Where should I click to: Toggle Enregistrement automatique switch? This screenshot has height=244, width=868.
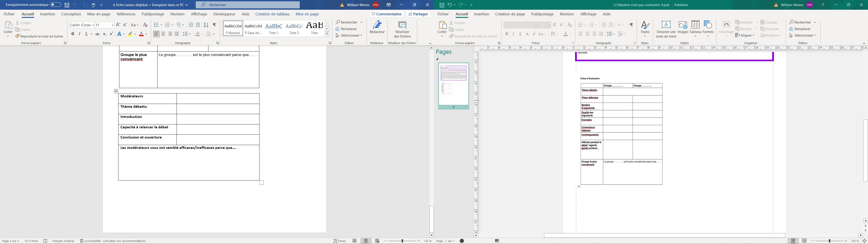pyautogui.click(x=56, y=5)
